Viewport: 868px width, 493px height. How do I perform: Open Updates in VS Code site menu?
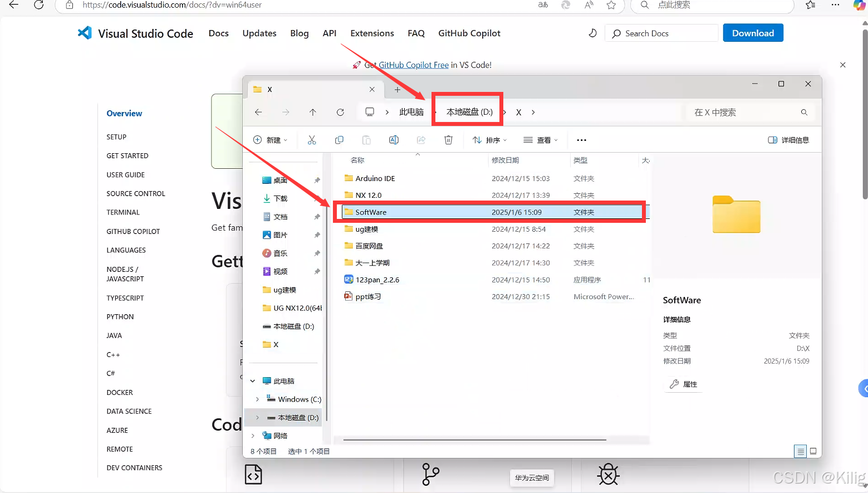click(x=259, y=33)
